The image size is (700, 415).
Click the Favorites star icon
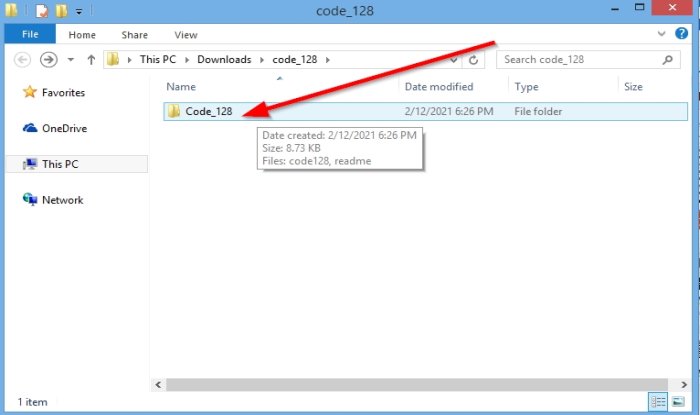pos(29,92)
